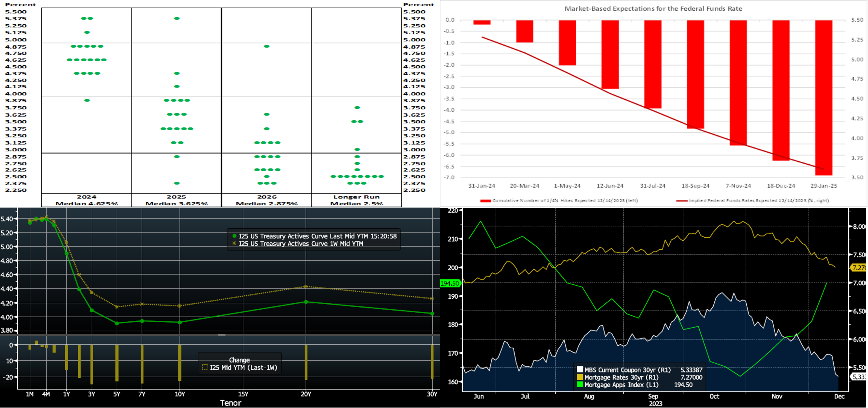The image size is (868, 408).
Task: Click the green Mortgage Apps Index legend swatch
Action: 580,384
